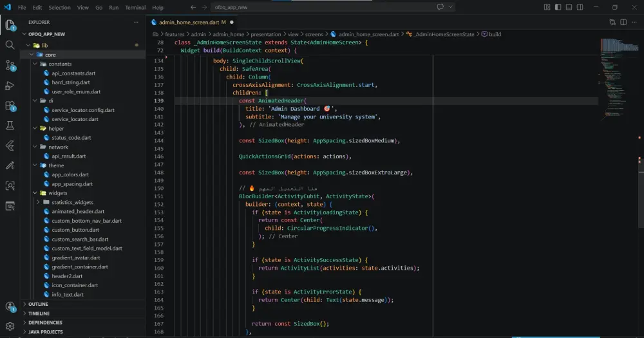Click the open changes compare icon
644x338 pixels.
612,22
